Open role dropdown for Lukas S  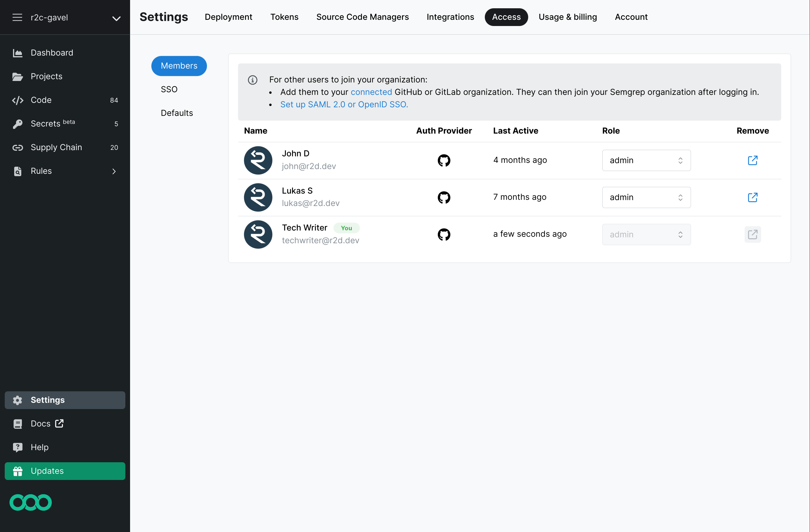click(646, 197)
